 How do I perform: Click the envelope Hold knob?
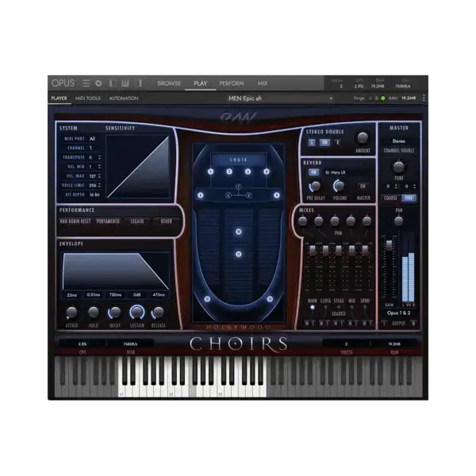(x=94, y=313)
